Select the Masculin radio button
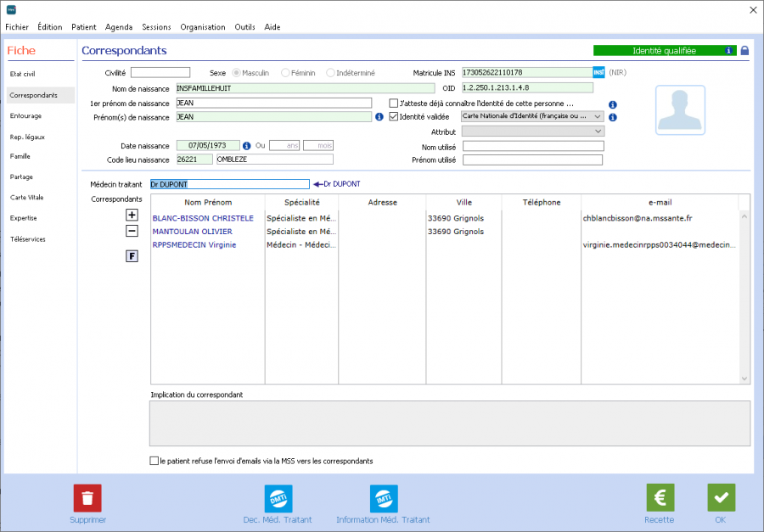The image size is (764, 532). point(236,73)
